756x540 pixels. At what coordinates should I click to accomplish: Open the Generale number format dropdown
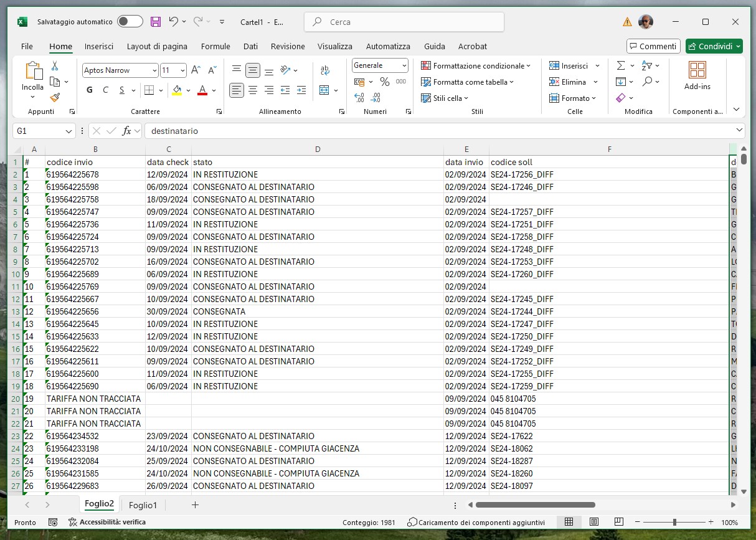[404, 65]
